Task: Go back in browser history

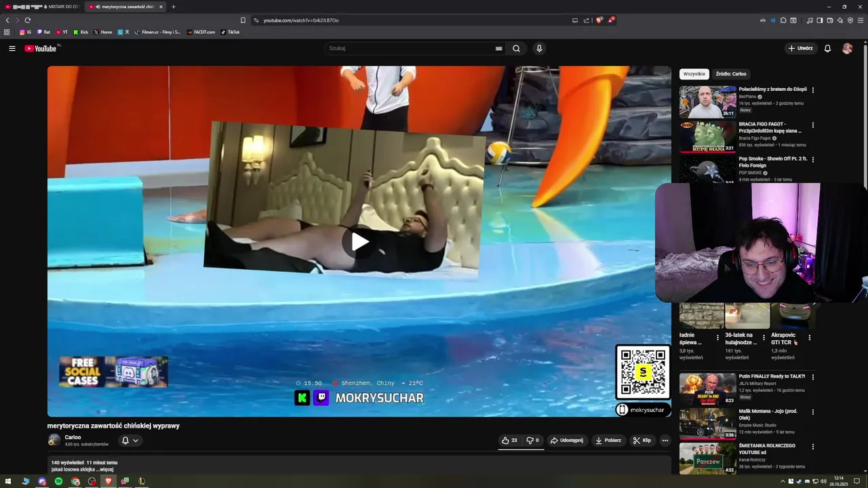Action: click(7, 20)
